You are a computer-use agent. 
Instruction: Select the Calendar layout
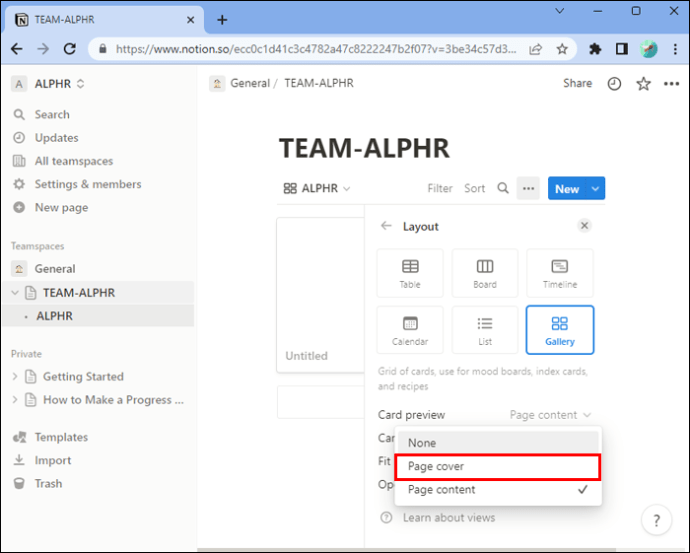pyautogui.click(x=410, y=330)
